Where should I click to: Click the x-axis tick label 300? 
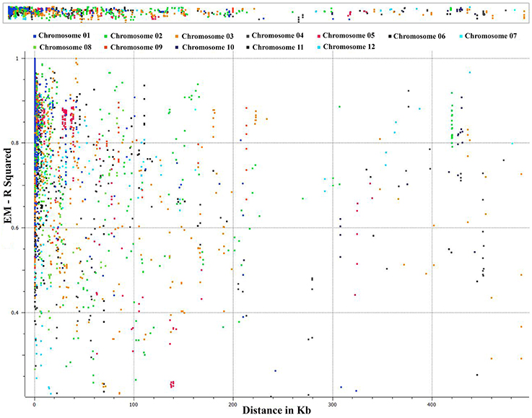pos(333,404)
